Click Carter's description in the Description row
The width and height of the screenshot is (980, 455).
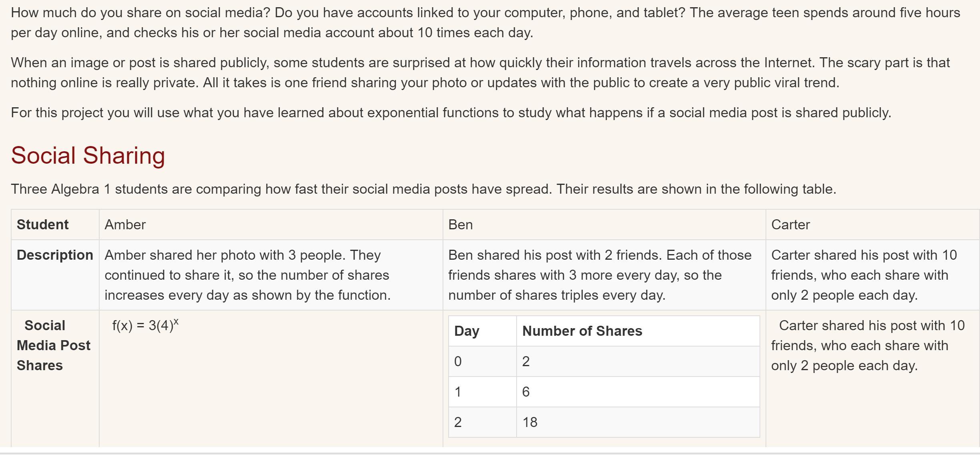coord(864,275)
